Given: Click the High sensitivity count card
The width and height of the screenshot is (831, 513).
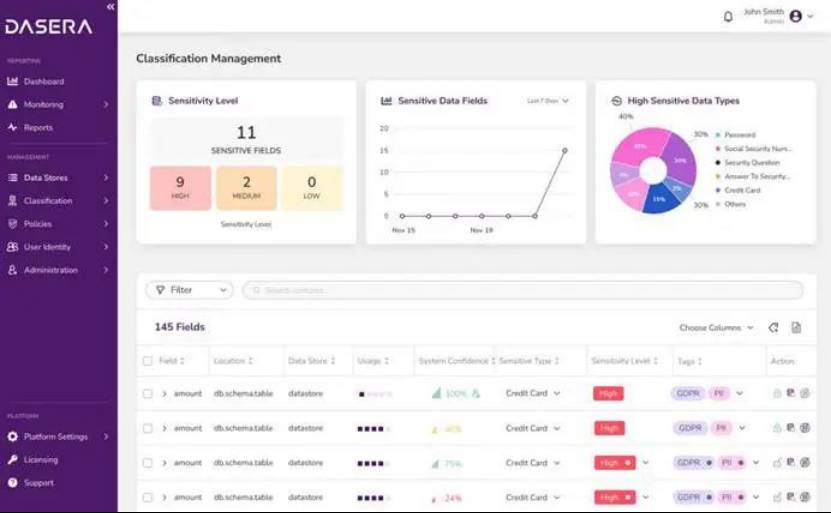Looking at the screenshot, I should (x=180, y=188).
